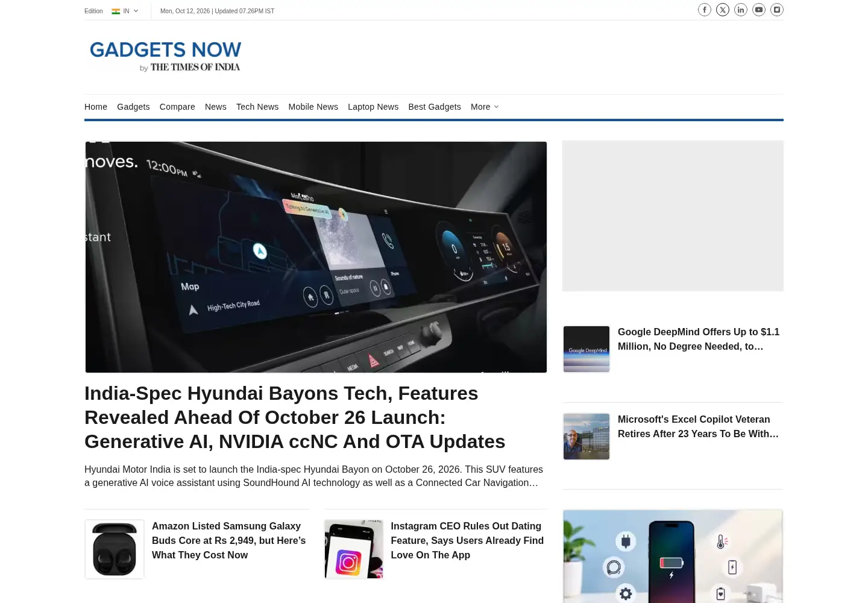Screen dimensions: 868x603
Task: Click the Hyundai Bayon article summary text
Action: 313,476
